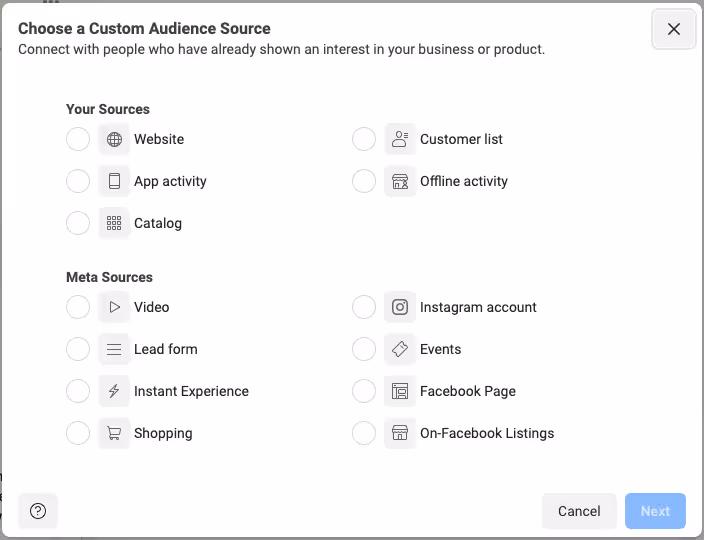704x540 pixels.
Task: Click the Catalog label text
Action: 158,224
